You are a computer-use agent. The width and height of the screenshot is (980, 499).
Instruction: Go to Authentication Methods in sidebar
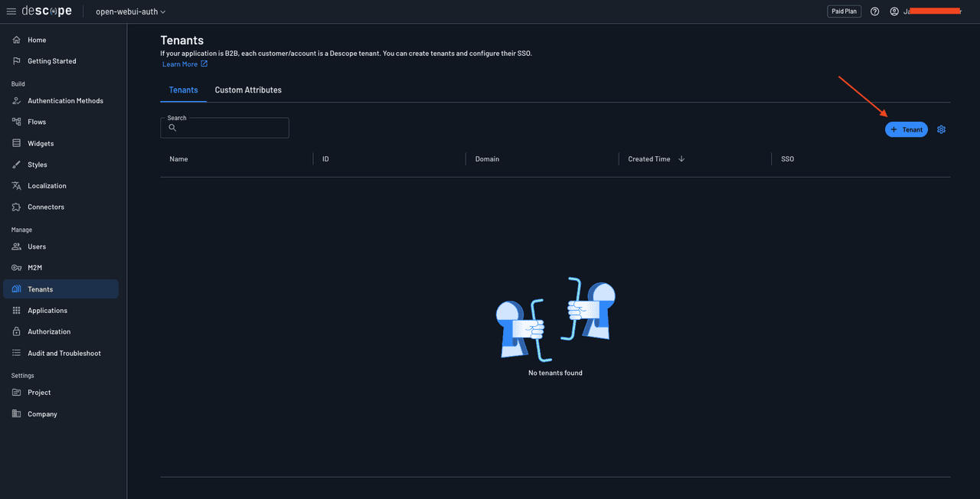(x=65, y=101)
